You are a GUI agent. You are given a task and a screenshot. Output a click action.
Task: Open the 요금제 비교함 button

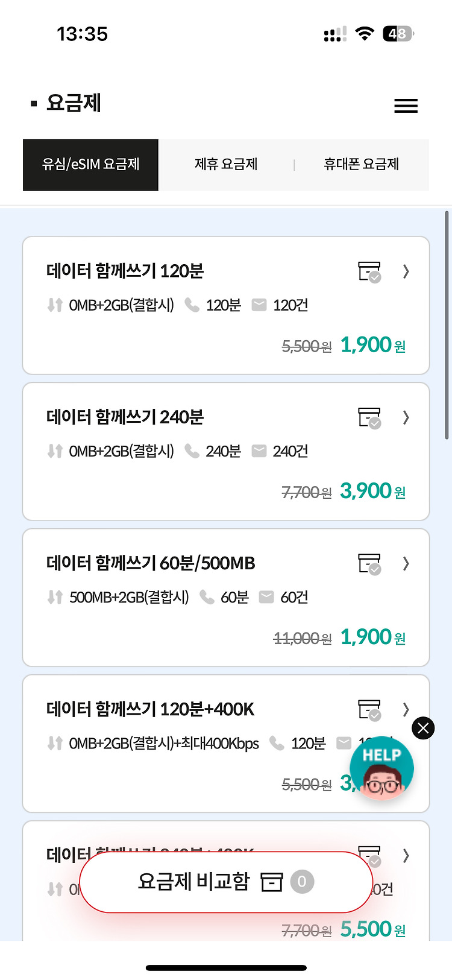226,882
